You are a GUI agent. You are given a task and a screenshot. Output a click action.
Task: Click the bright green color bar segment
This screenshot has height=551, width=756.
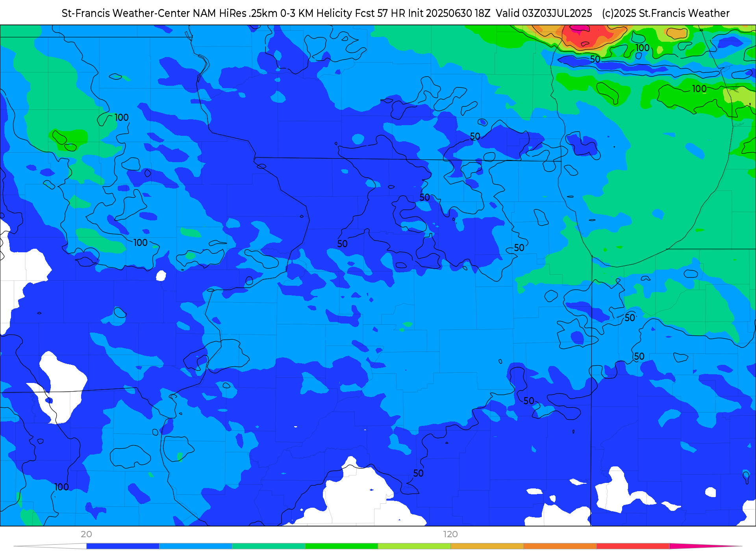(341, 546)
